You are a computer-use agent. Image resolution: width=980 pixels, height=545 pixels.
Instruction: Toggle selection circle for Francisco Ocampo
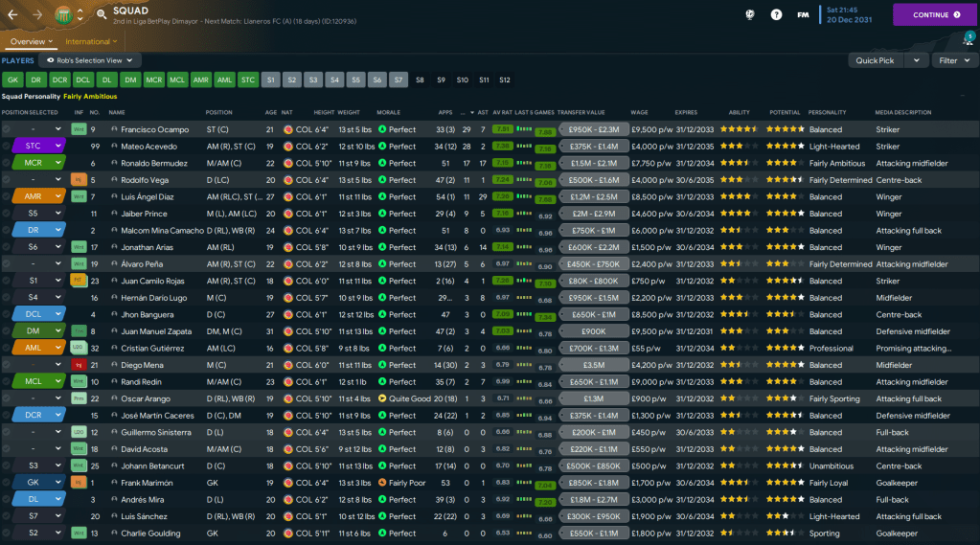[7, 129]
